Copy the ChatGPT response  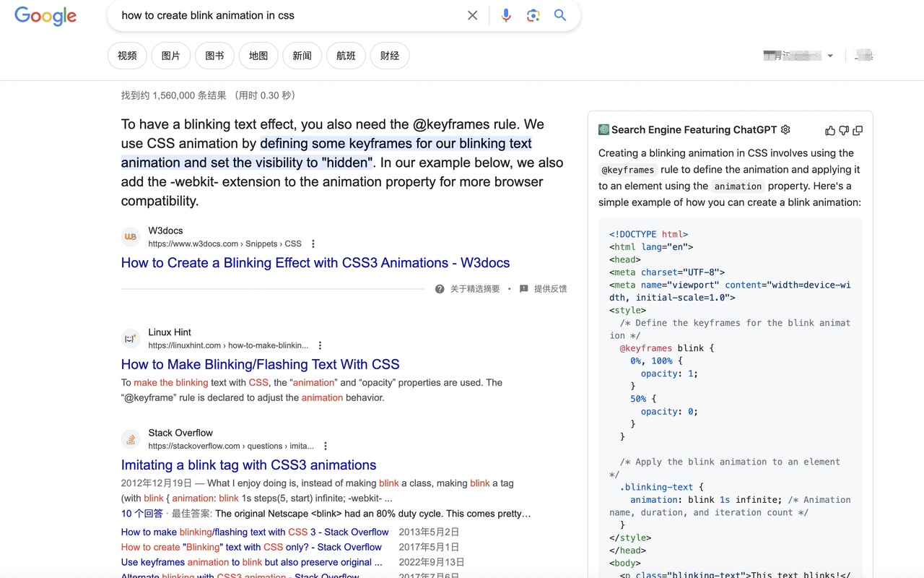coord(858,131)
